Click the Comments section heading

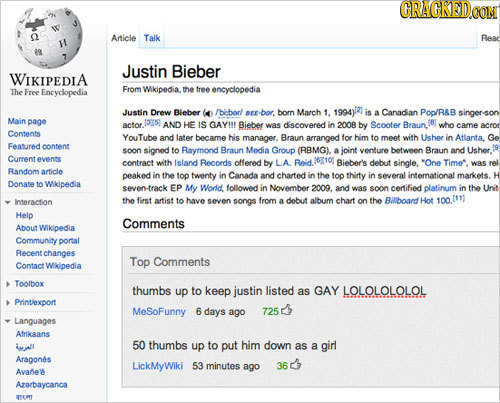coord(153,224)
